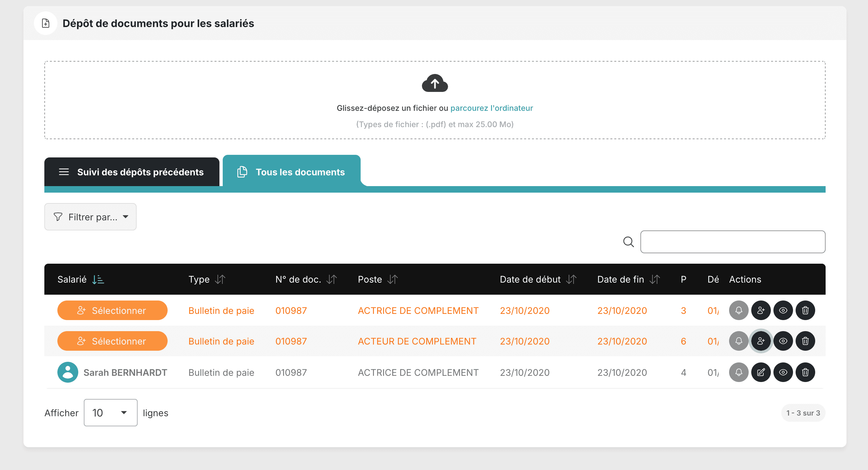Sort table by Poste column
The width and height of the screenshot is (868, 470).
point(393,279)
